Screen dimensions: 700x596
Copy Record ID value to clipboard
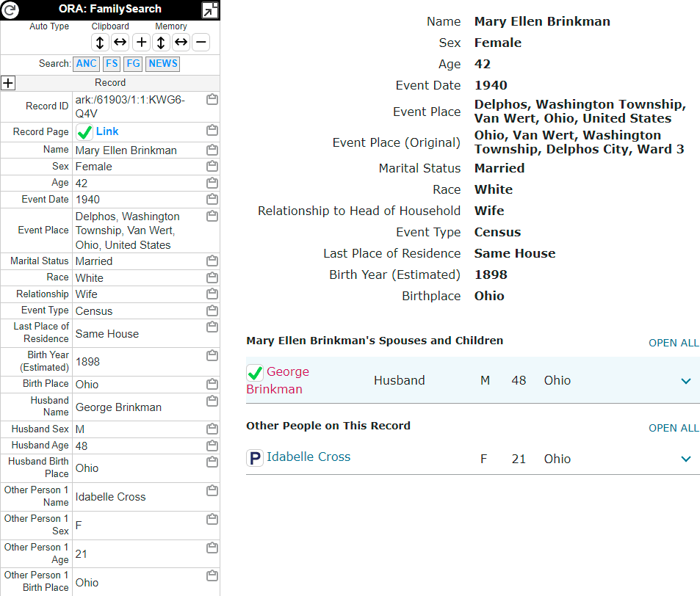(212, 100)
